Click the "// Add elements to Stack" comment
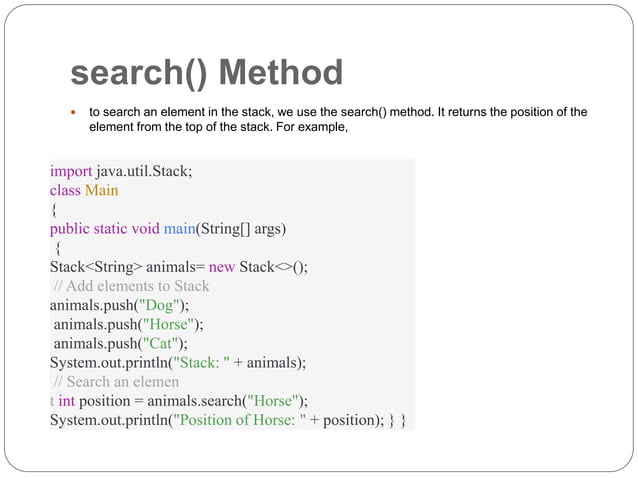Screen dimensions: 638x478 [x=131, y=286]
